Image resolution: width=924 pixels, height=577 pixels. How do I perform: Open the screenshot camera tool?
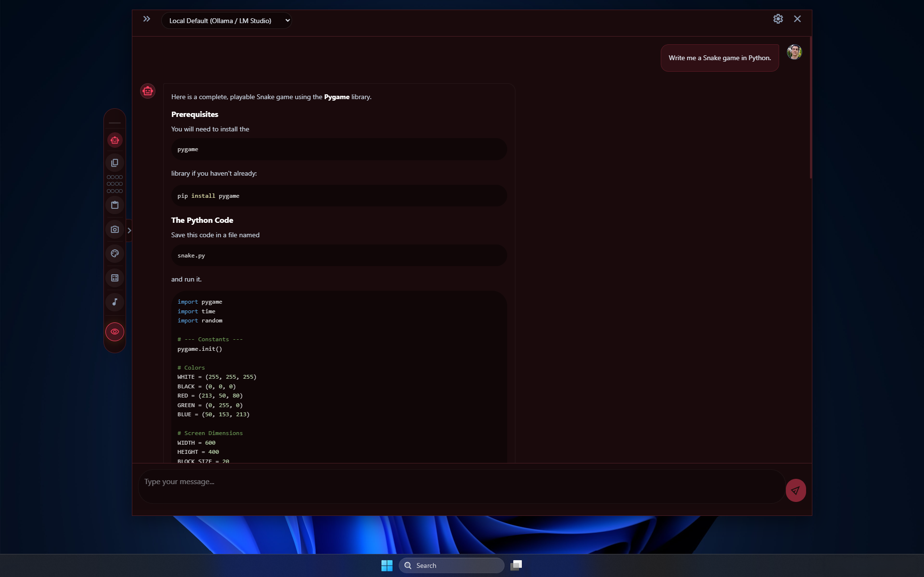[115, 230]
